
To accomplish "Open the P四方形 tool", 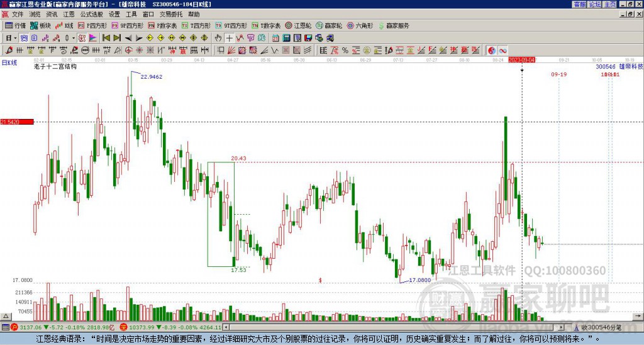I will [x=93, y=26].
